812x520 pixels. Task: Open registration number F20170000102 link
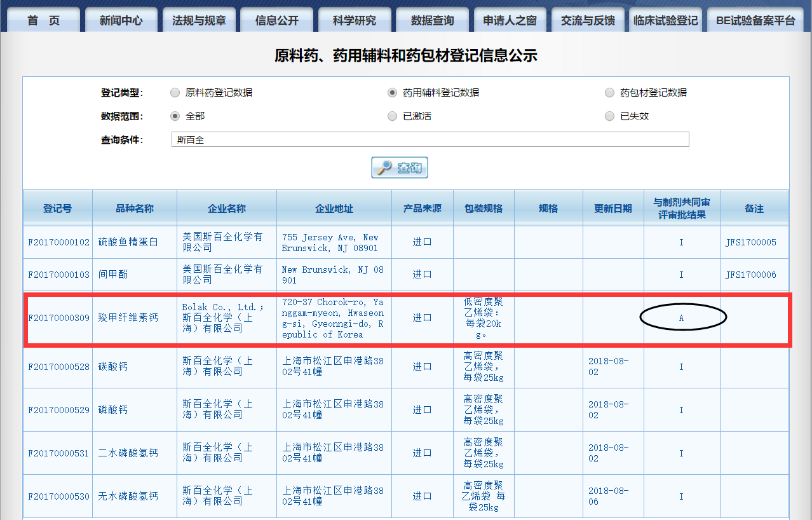pyautogui.click(x=58, y=242)
